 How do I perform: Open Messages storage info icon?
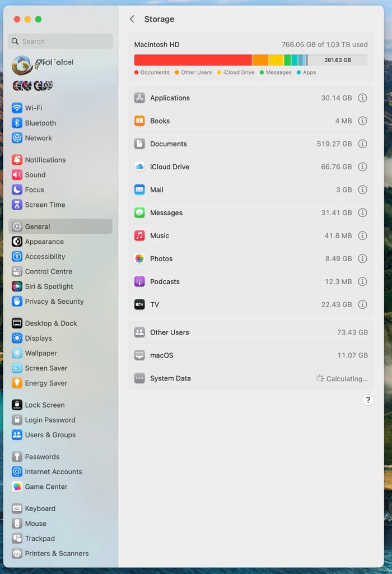362,212
